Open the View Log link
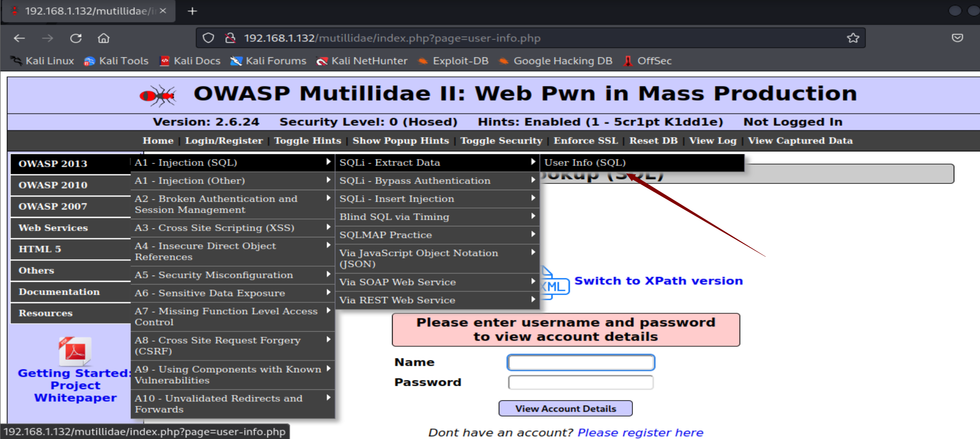 pos(713,140)
